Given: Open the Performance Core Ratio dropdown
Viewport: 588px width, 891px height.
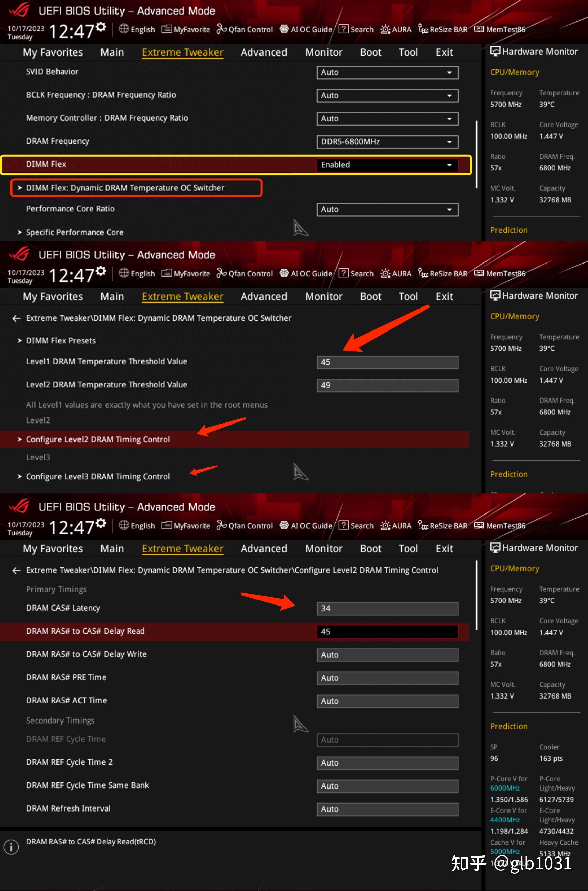Looking at the screenshot, I should (x=387, y=209).
